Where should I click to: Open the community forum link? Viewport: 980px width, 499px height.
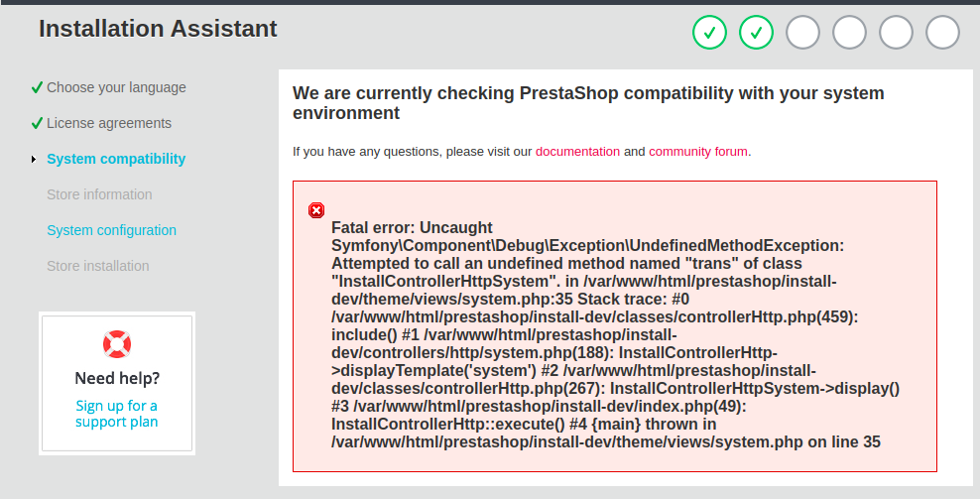pyautogui.click(x=698, y=152)
